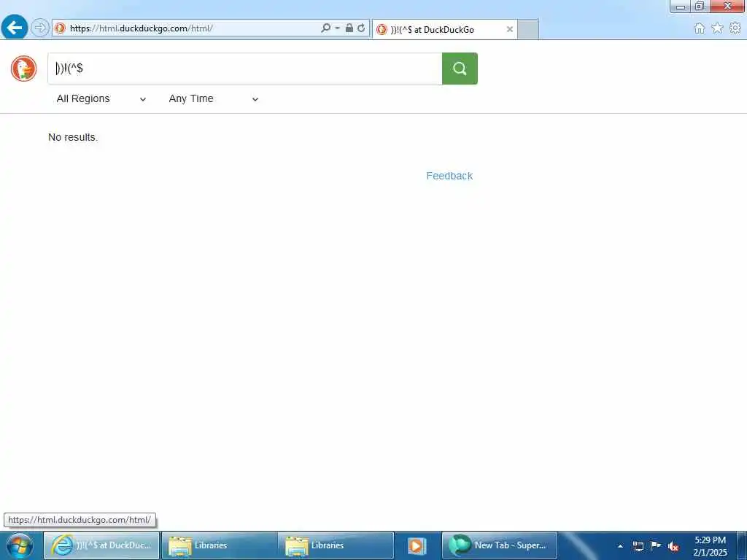Minimize the browser window
This screenshot has height=560, width=747.
coord(681,7)
